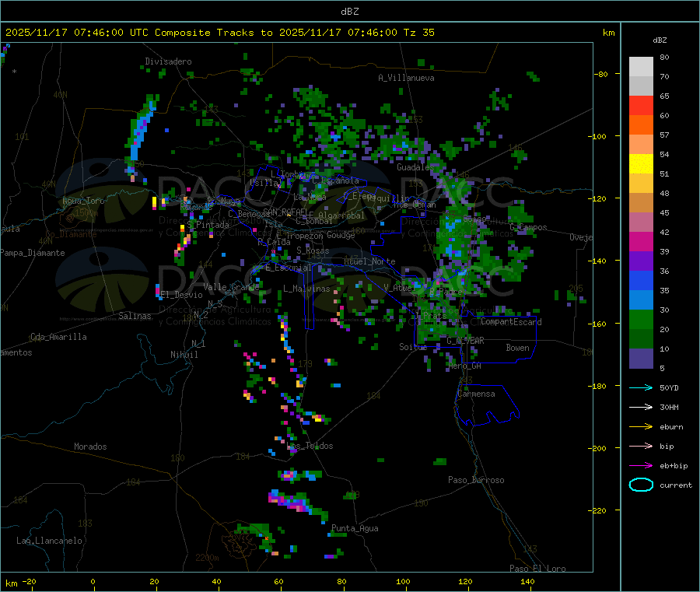Click the Algarrobal map label
Viewport: 700px width, 592px height.
click(341, 215)
